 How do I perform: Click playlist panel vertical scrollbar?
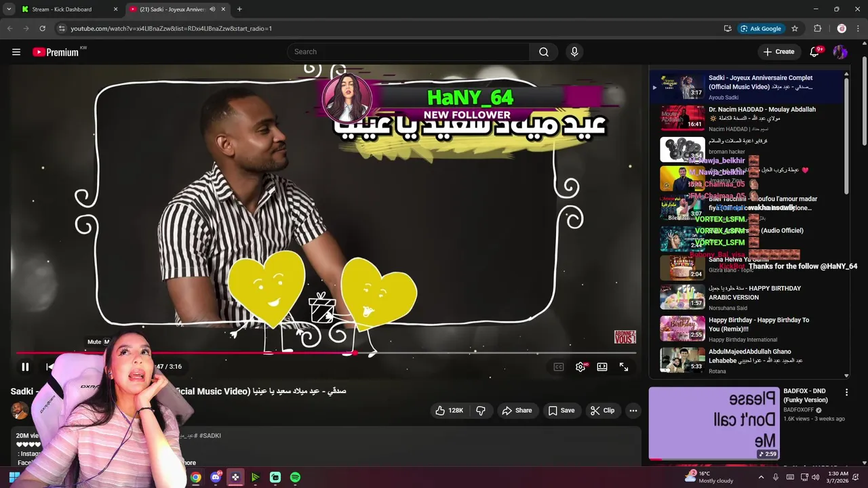point(846,136)
